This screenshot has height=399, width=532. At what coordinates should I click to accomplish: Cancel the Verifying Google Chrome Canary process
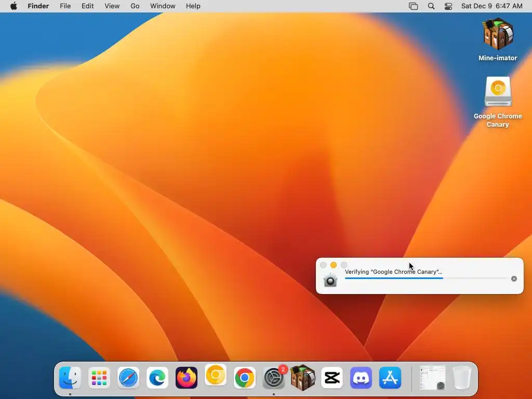coord(514,278)
